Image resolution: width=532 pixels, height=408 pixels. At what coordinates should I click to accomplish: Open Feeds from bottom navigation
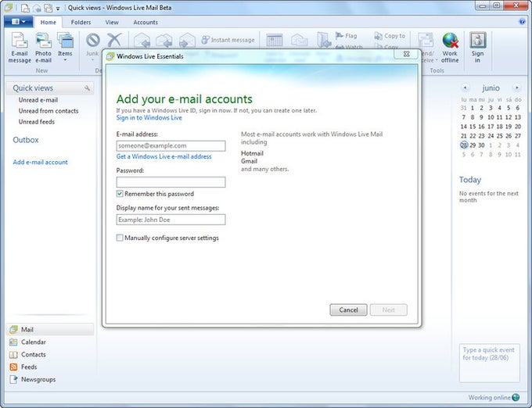23,367
